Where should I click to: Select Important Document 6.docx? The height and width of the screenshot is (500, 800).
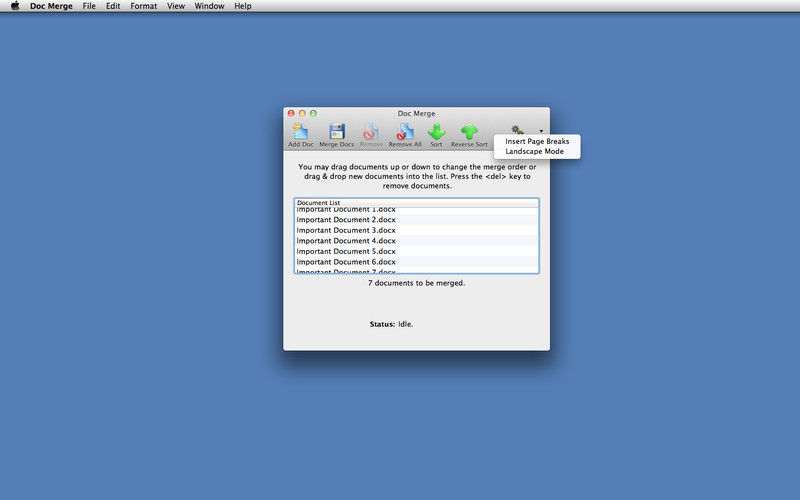pyautogui.click(x=416, y=262)
